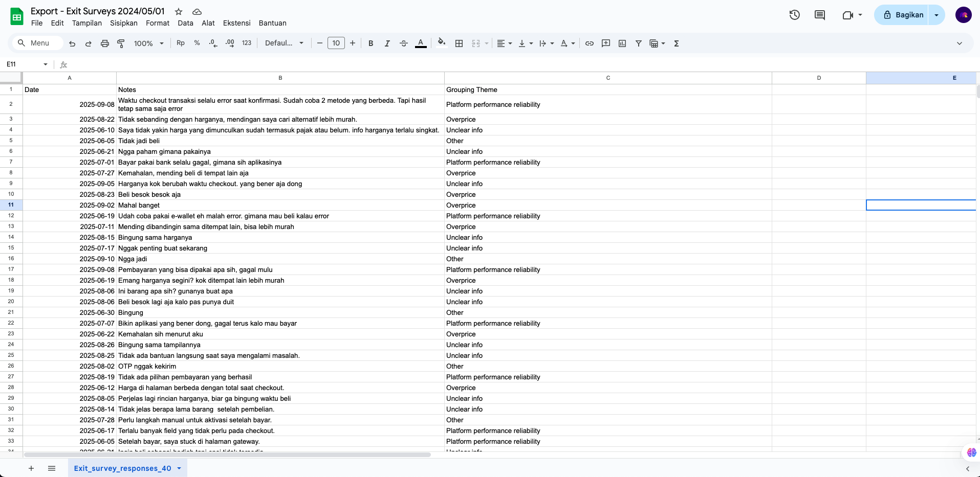Open version history clock icon

[794, 15]
